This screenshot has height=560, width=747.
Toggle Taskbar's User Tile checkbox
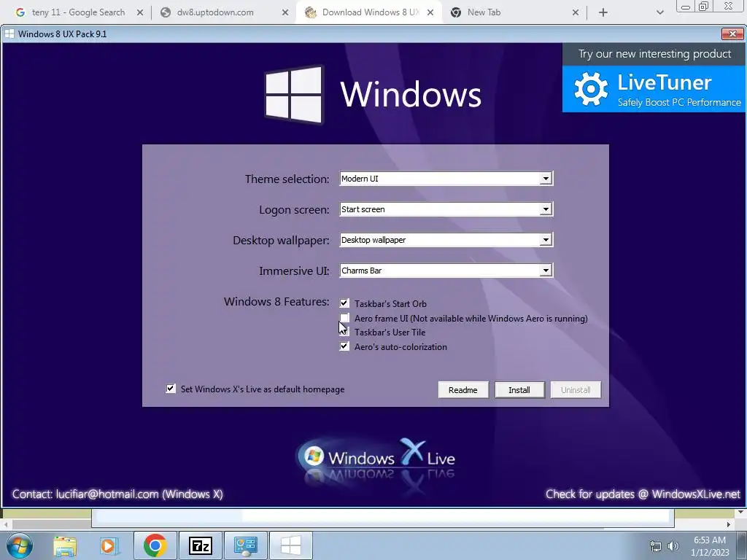pos(344,332)
